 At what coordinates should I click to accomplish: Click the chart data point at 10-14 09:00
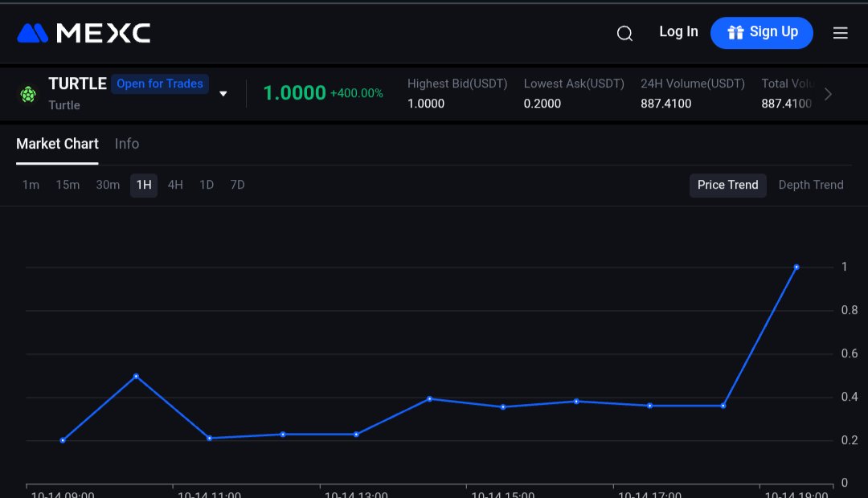(63, 440)
